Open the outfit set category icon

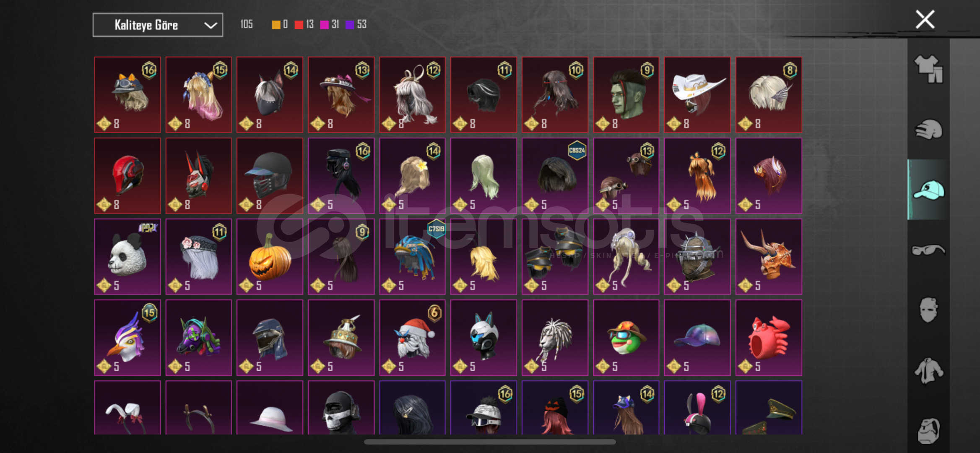(928, 69)
